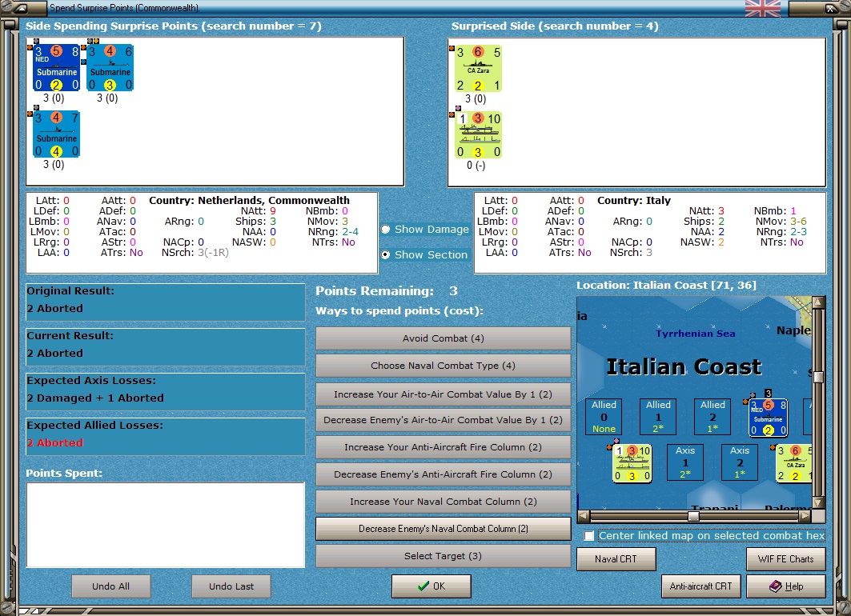Click the Allied 0 None sea box

point(604,417)
